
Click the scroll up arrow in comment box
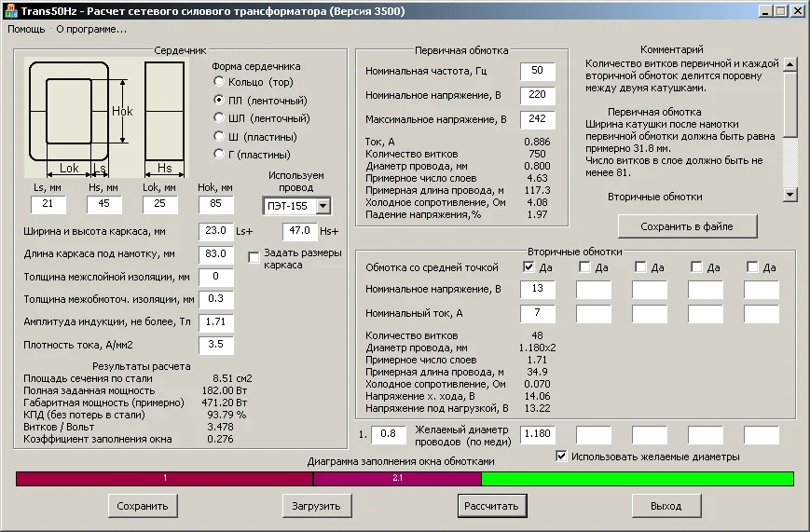click(790, 64)
